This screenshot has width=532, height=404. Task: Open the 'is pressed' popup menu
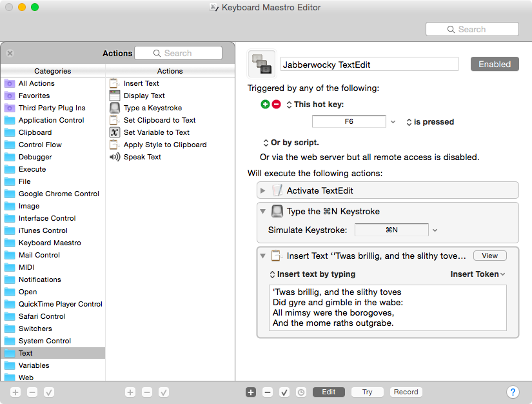coord(430,121)
